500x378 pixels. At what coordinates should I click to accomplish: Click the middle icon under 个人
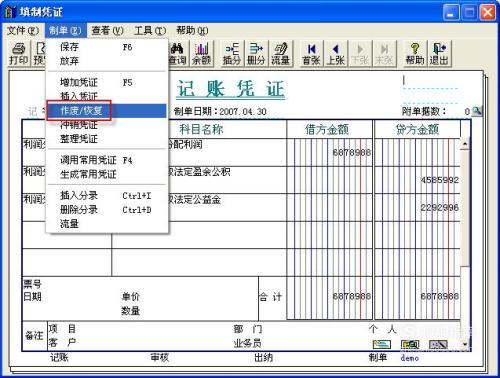[410, 344]
